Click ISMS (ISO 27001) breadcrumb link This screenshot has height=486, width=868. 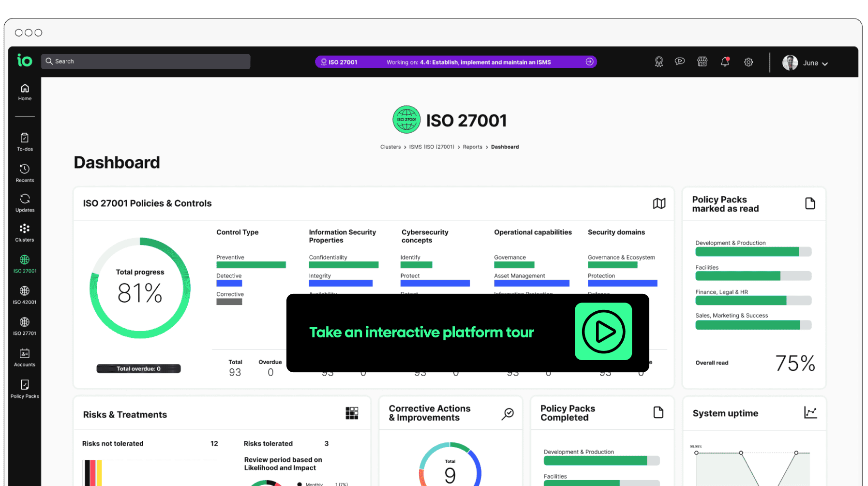point(432,147)
